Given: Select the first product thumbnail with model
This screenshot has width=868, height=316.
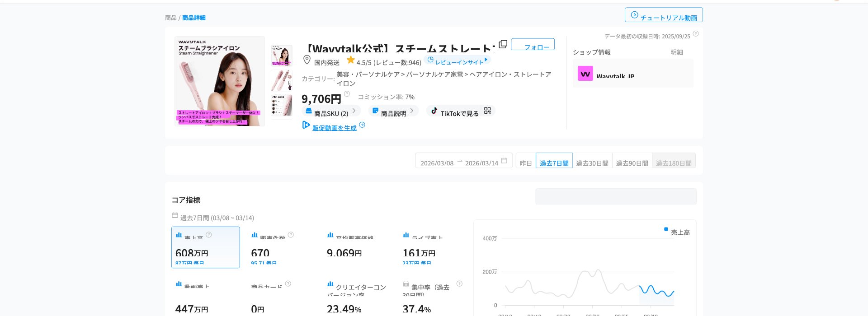Looking at the screenshot, I should tap(282, 56).
